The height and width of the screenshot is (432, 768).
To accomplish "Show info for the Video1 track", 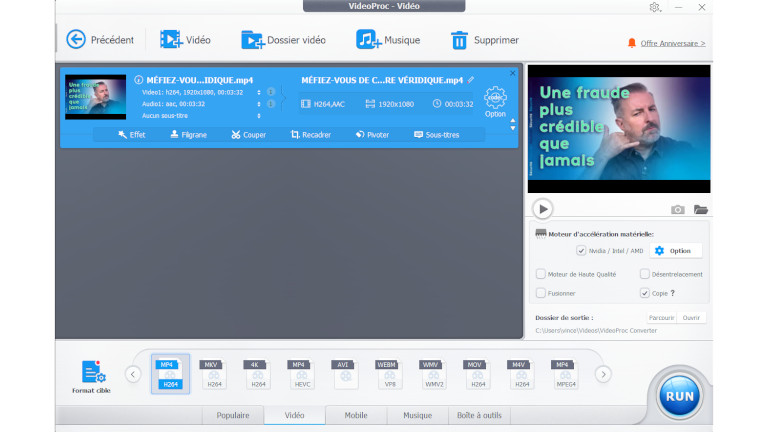I will [271, 92].
